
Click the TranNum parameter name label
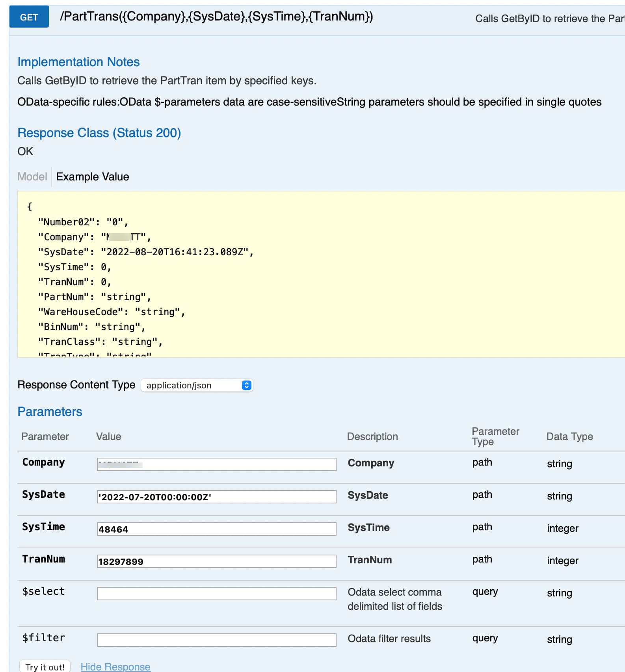click(43, 559)
